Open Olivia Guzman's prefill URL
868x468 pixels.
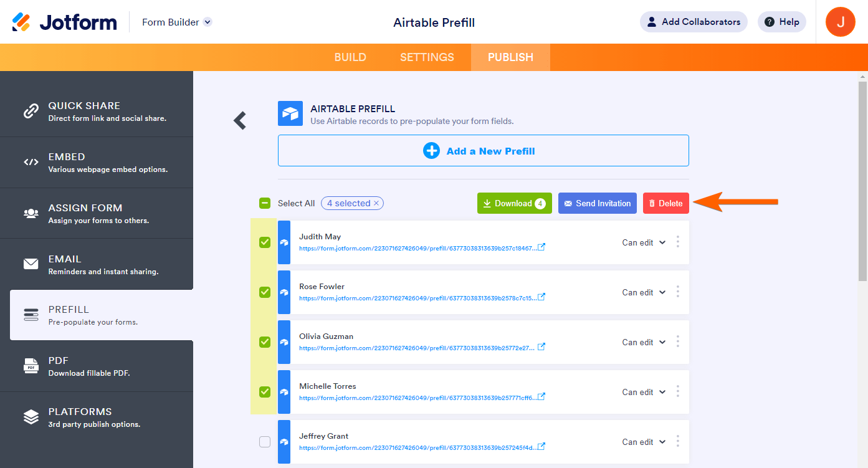(417, 348)
